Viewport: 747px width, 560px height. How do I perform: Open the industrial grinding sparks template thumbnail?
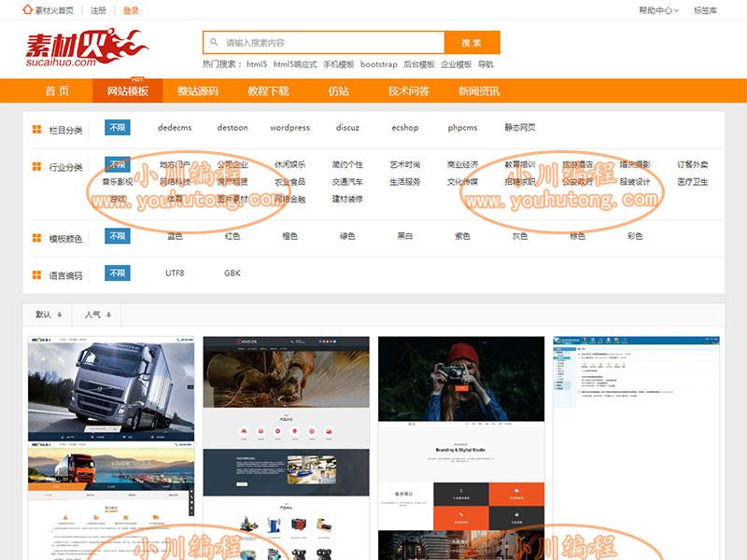[x=286, y=448]
